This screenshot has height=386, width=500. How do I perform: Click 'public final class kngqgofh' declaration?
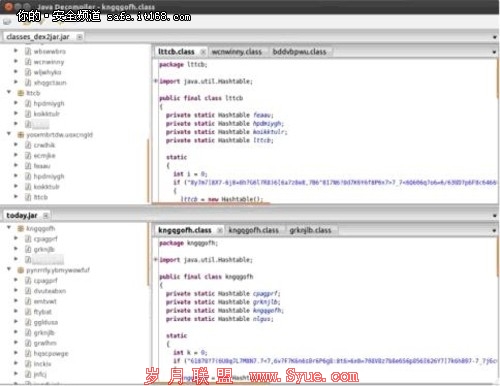pyautogui.click(x=206, y=276)
